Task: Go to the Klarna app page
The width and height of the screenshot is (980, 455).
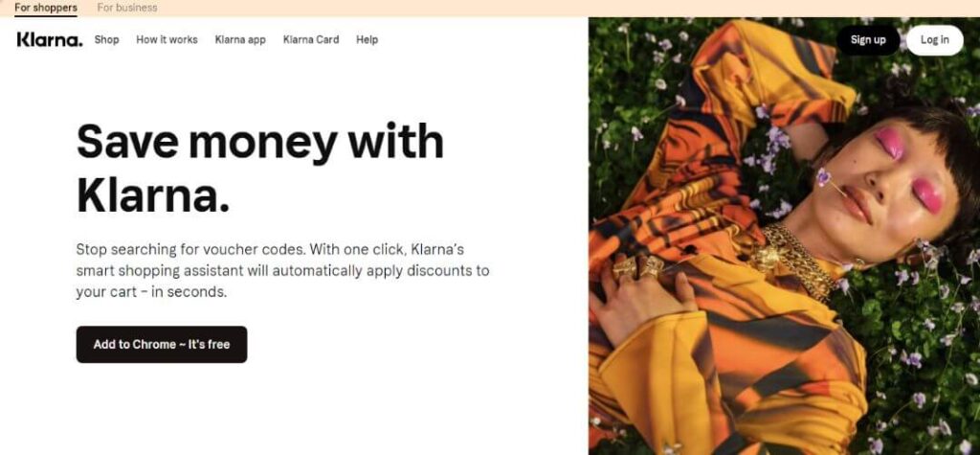Action: tap(240, 39)
